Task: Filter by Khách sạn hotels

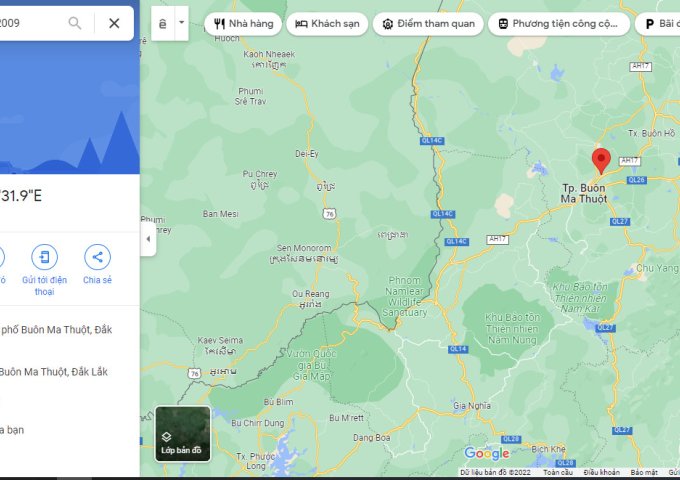Action: pos(327,24)
